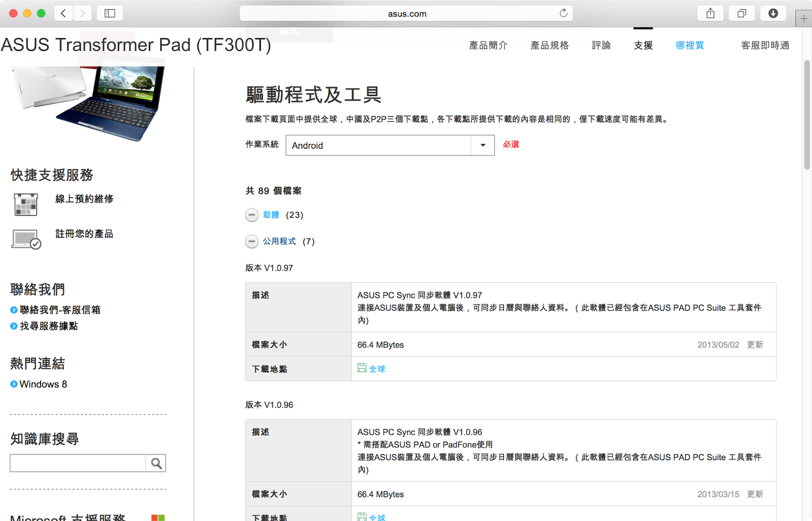Viewport: 812px width, 521px height.
Task: Click the bullet icon beside 聯絡我們-客服信箱
Action: (x=14, y=310)
